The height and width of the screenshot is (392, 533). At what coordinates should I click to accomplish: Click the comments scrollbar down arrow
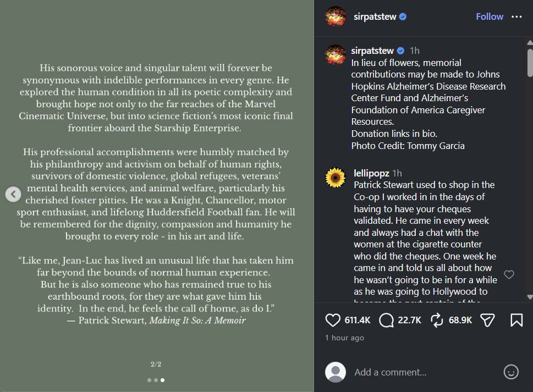[x=530, y=297]
